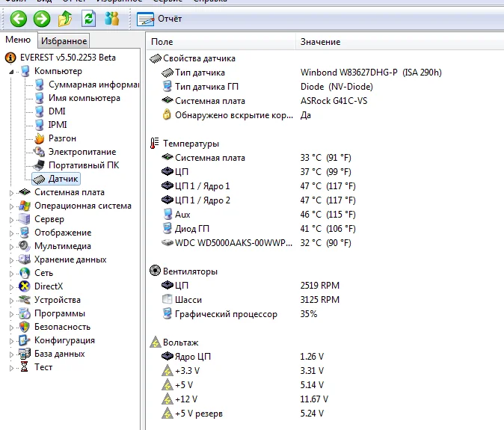Click the Сеть globe icon
The width and height of the screenshot is (504, 430).
point(25,273)
